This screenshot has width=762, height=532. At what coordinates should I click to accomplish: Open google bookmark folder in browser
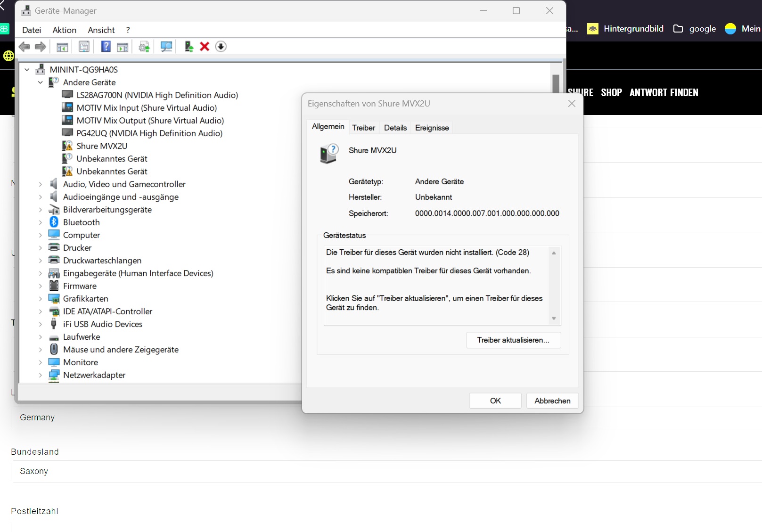pyautogui.click(x=695, y=29)
